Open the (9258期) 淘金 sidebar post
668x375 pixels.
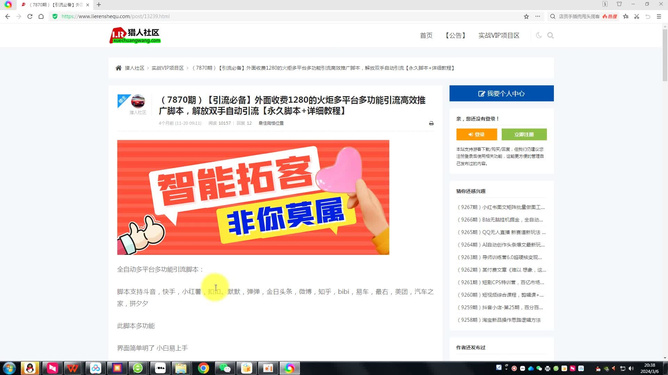[499, 320]
